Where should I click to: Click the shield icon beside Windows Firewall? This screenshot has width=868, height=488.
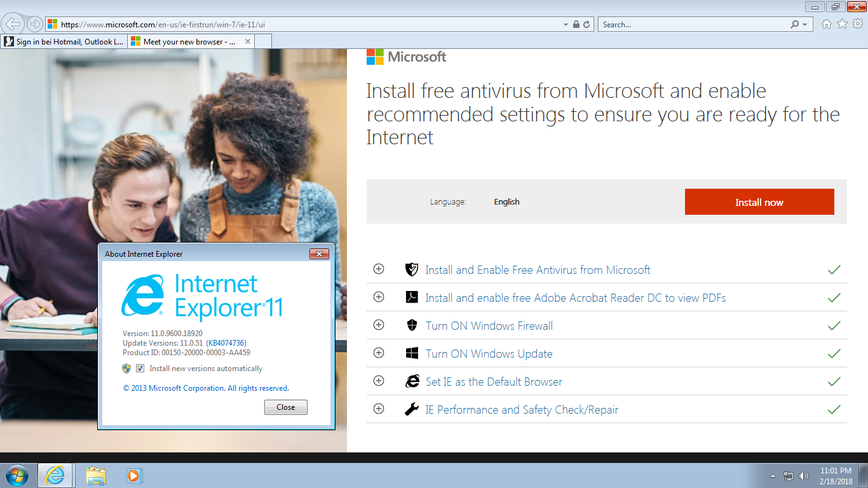pyautogui.click(x=412, y=325)
